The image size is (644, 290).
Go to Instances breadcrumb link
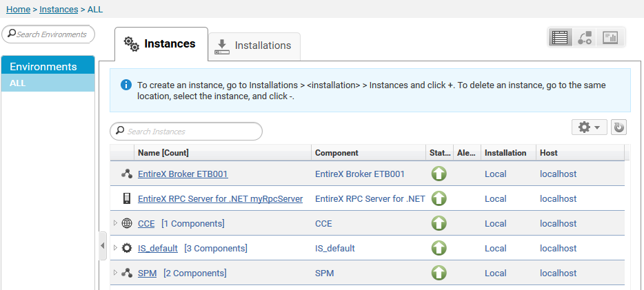click(59, 9)
